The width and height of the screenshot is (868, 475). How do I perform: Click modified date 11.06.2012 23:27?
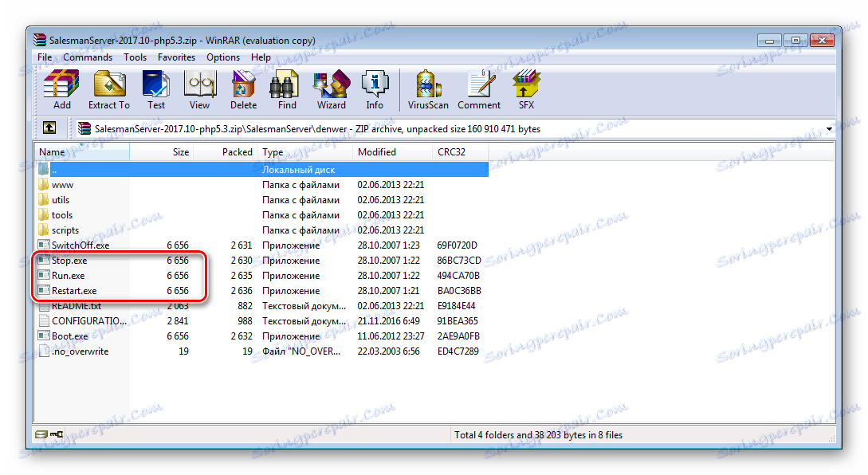391,336
